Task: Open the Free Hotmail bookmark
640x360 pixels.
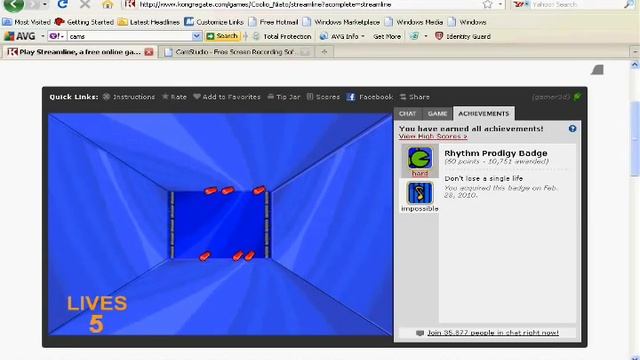Action: point(273,22)
